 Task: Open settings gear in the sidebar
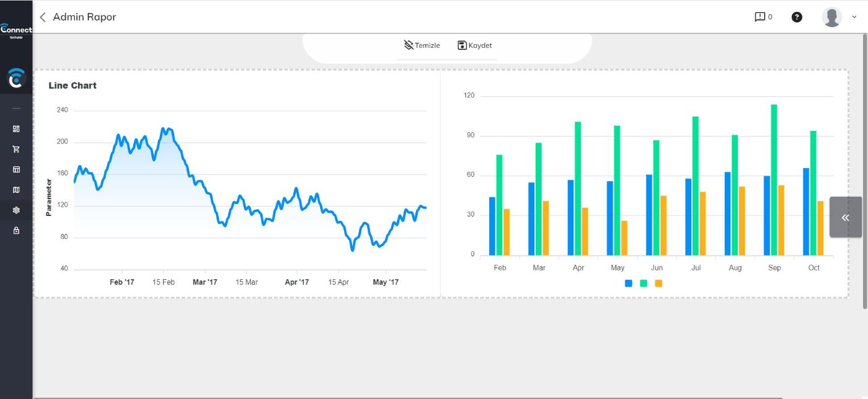point(16,210)
